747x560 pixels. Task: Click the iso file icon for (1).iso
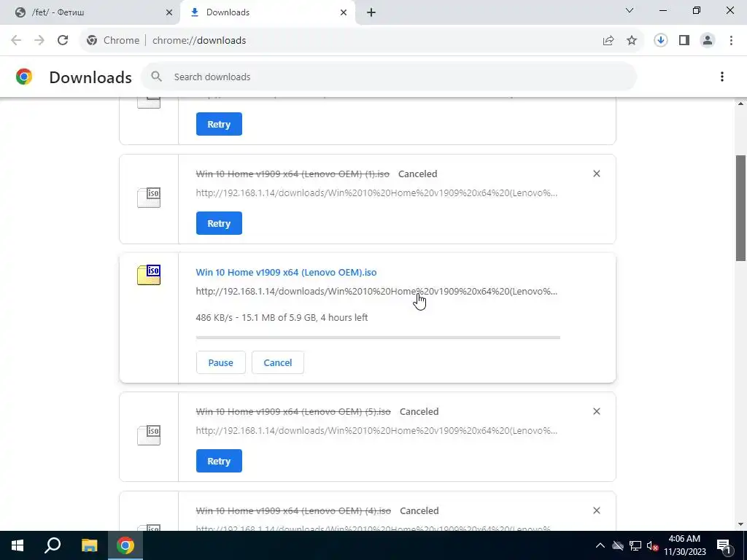[149, 198]
